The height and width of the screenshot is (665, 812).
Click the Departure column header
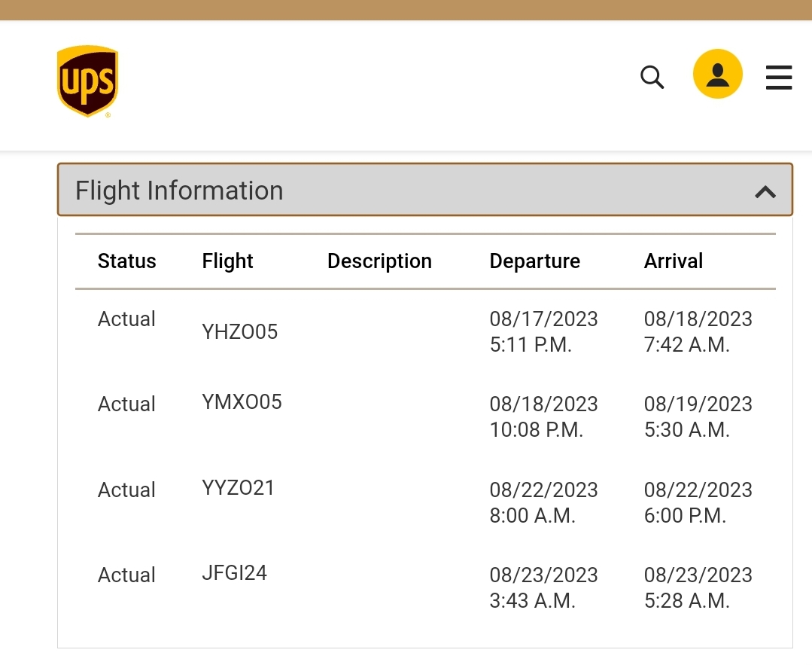(534, 261)
